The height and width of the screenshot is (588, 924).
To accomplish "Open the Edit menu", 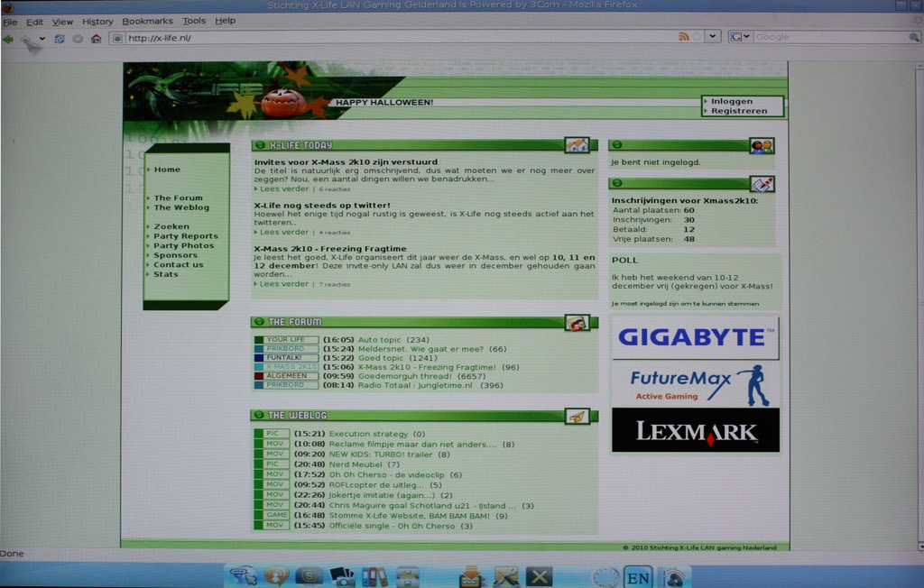I will pyautogui.click(x=35, y=22).
